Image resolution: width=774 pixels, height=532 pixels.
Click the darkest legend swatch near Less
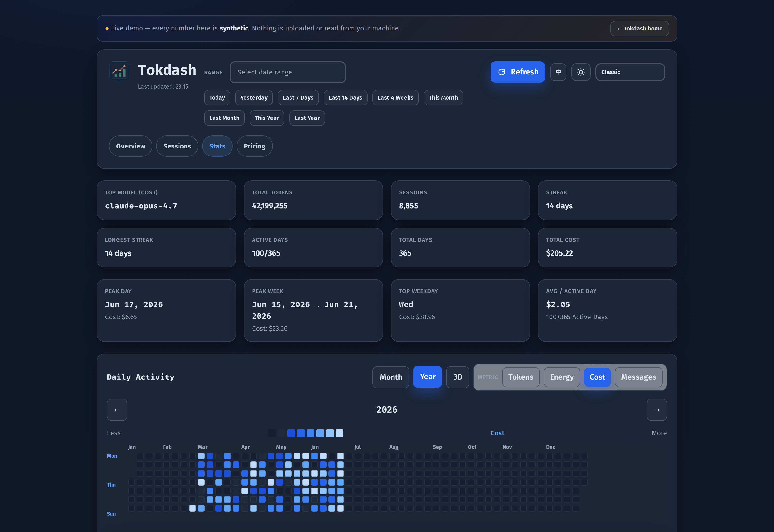tap(272, 433)
